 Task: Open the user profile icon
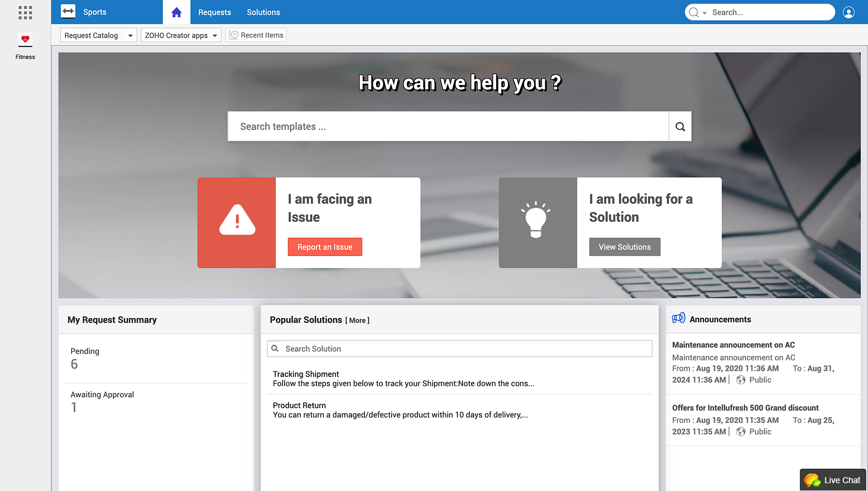[x=848, y=12]
